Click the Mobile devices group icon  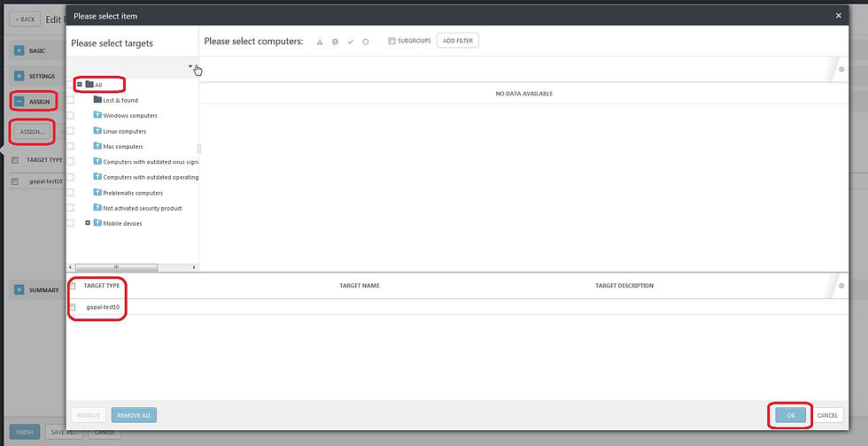pyautogui.click(x=98, y=223)
